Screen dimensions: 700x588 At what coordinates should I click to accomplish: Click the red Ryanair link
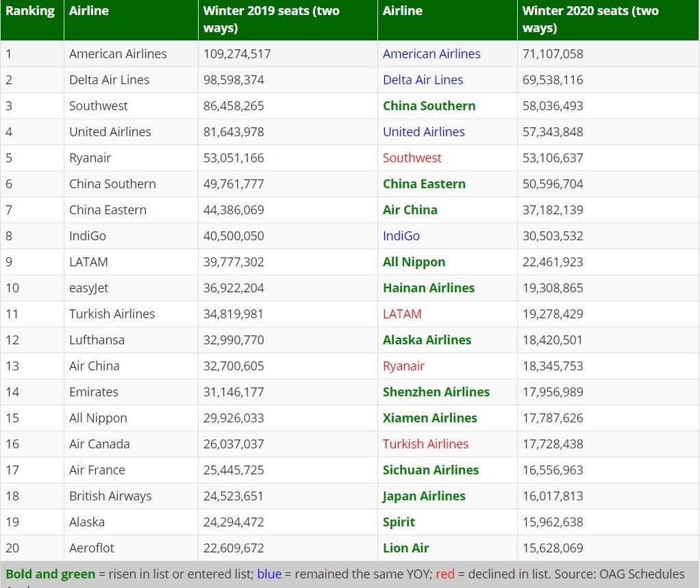(403, 366)
